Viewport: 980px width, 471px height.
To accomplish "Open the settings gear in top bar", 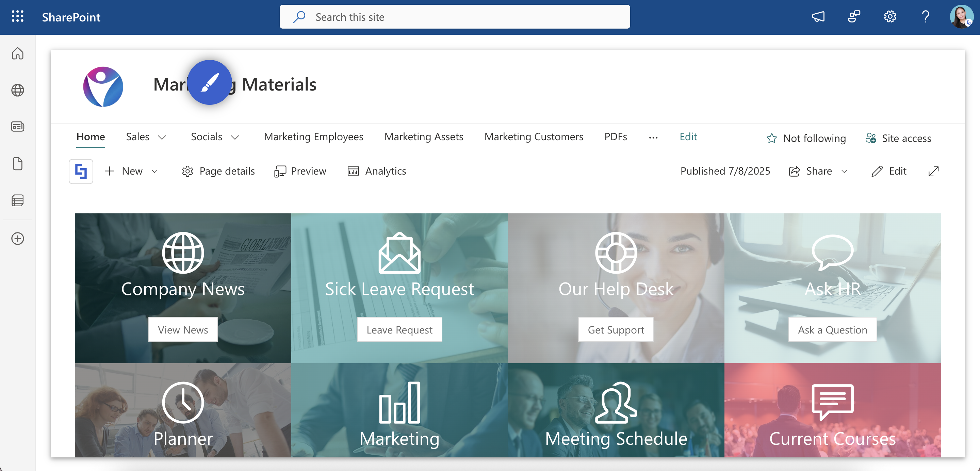I will point(890,17).
